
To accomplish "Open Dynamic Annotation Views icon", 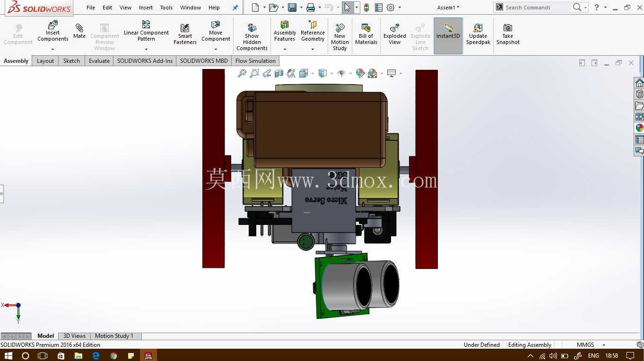I will pyautogui.click(x=291, y=73).
